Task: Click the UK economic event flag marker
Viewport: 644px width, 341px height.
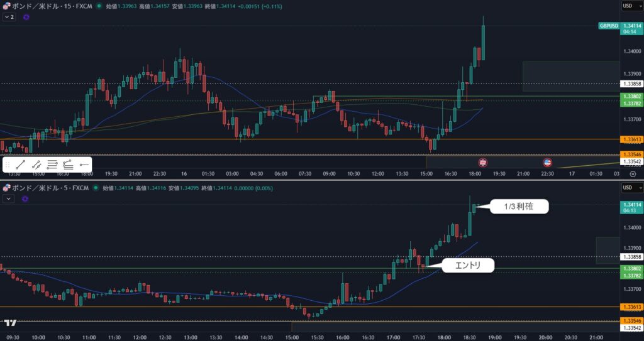Action: pos(483,161)
